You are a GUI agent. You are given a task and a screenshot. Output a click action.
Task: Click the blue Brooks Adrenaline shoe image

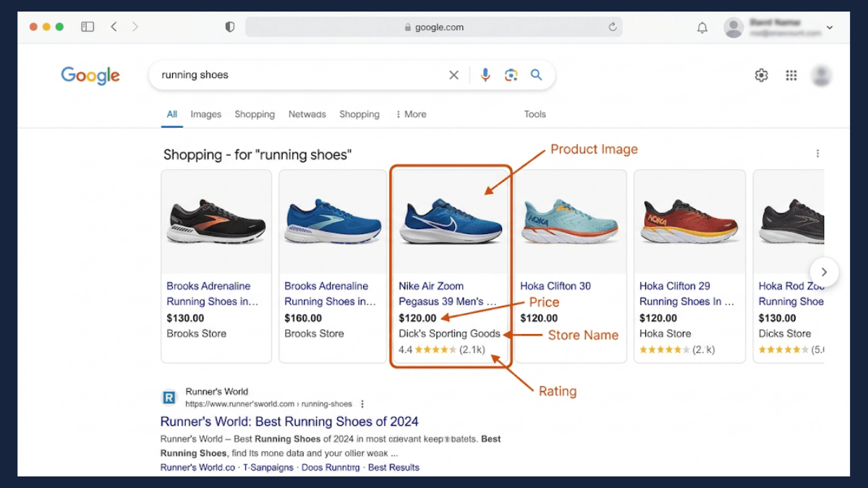333,221
